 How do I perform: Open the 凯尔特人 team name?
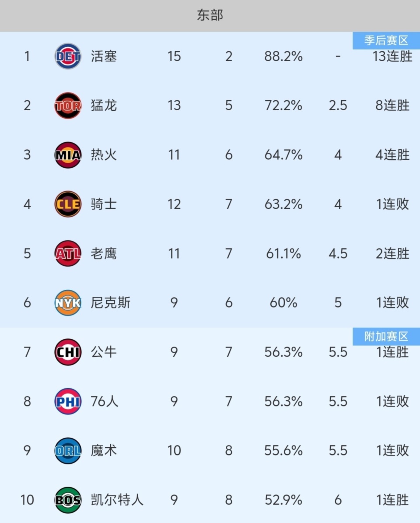[117, 500]
